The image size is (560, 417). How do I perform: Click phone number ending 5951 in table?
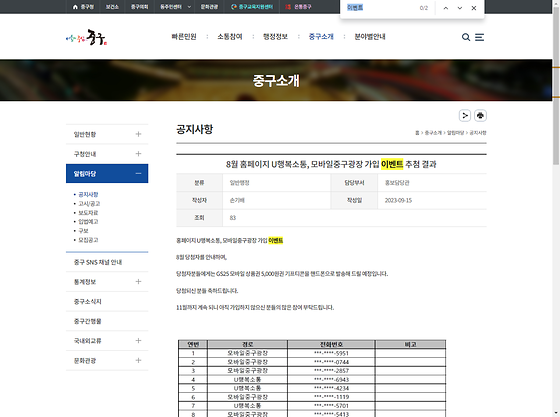331,353
